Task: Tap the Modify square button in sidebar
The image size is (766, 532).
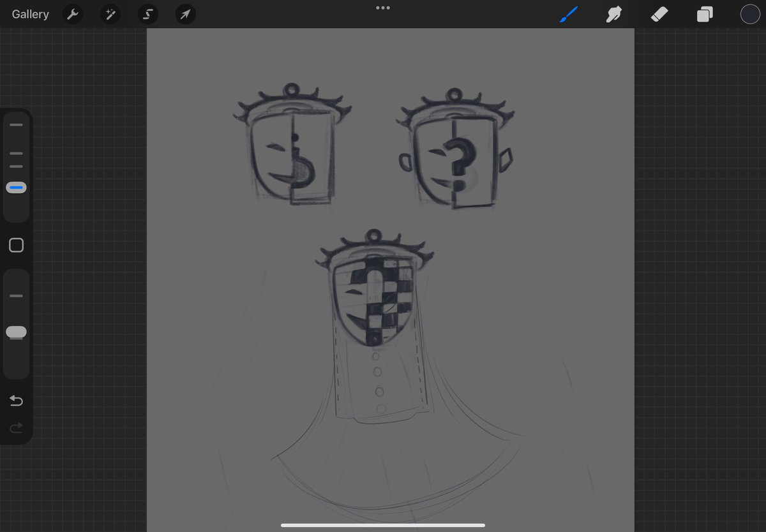Action: click(x=16, y=245)
